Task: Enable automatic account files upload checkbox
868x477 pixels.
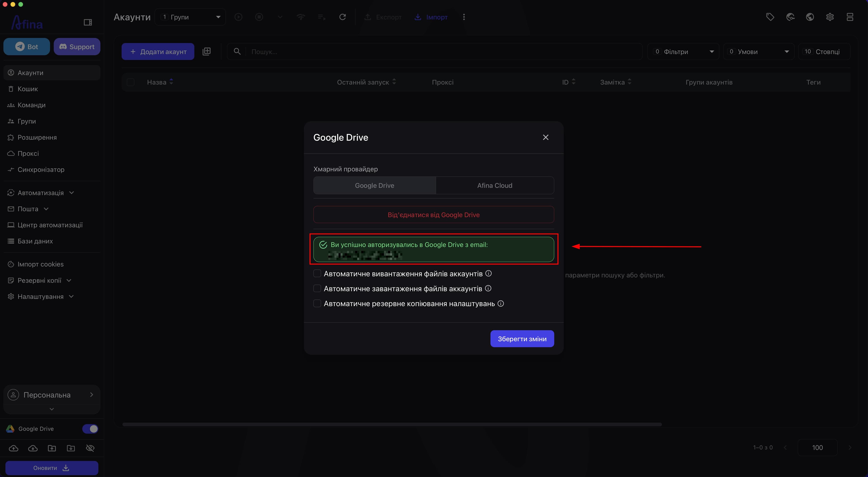Action: [317, 274]
